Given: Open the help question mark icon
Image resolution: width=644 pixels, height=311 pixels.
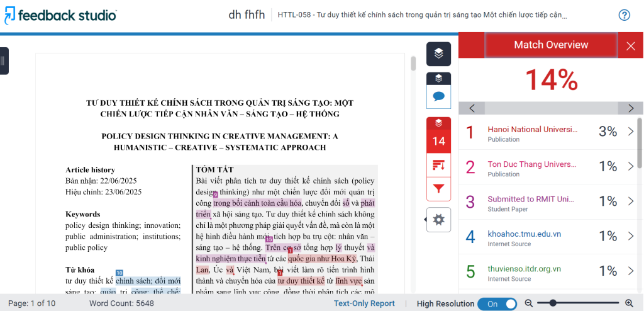Looking at the screenshot, I should [x=624, y=15].
